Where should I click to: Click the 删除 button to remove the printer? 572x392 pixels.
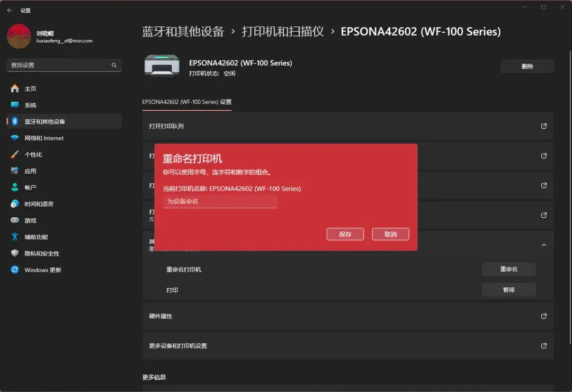tap(527, 66)
